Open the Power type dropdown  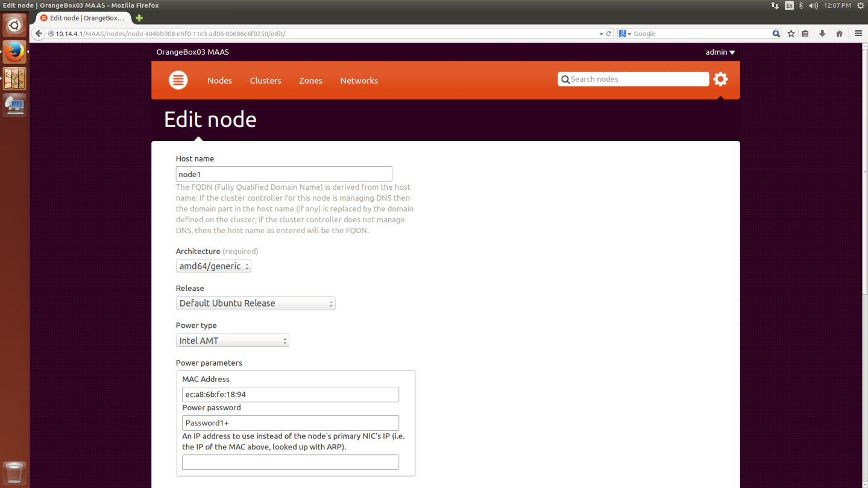pyautogui.click(x=233, y=341)
